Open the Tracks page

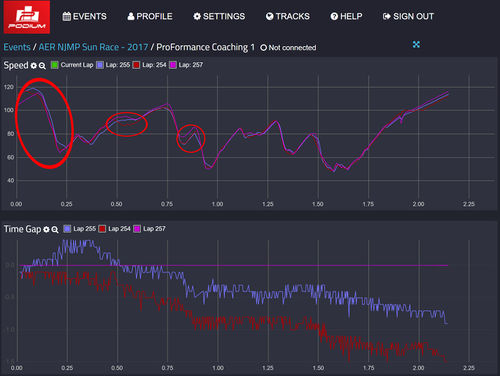288,16
